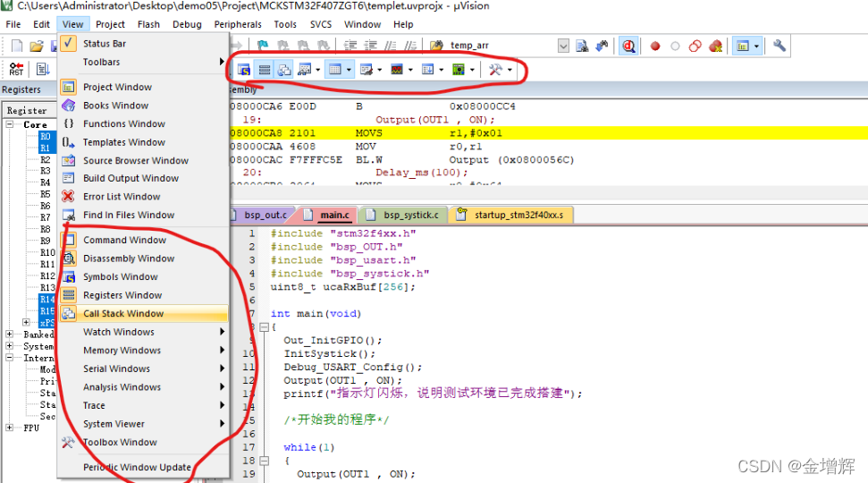Expand the Banked register group

[x=10, y=334]
